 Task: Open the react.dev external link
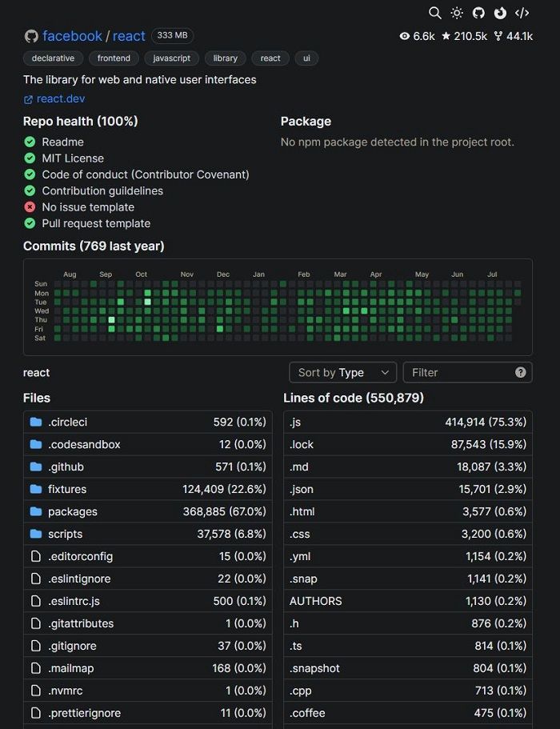(60, 98)
